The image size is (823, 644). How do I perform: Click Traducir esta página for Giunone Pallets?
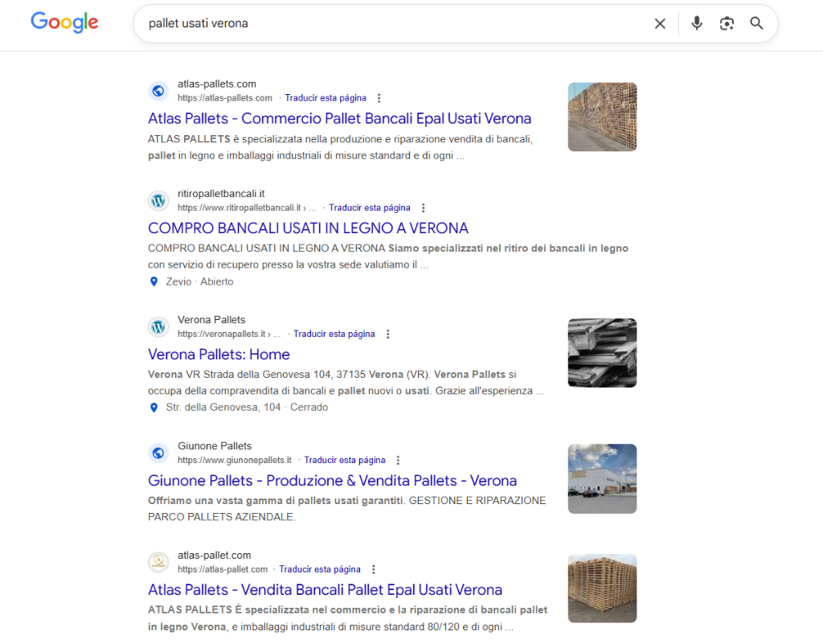[x=345, y=459]
